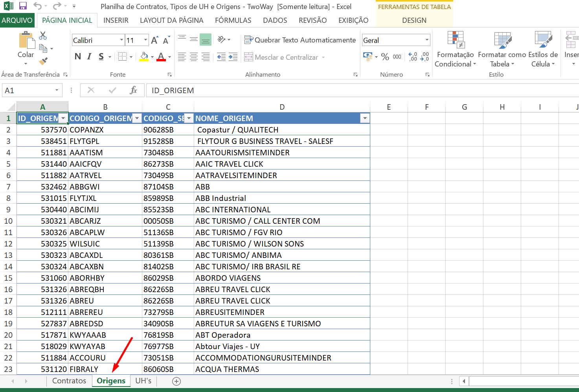This screenshot has width=579, height=392.
Task: Decrease the font size
Action: [166, 40]
